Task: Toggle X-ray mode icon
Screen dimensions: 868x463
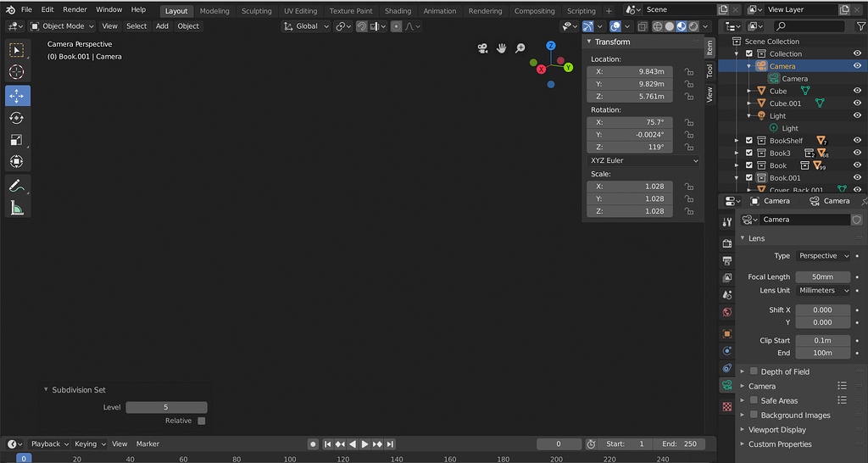Action: [x=643, y=26]
